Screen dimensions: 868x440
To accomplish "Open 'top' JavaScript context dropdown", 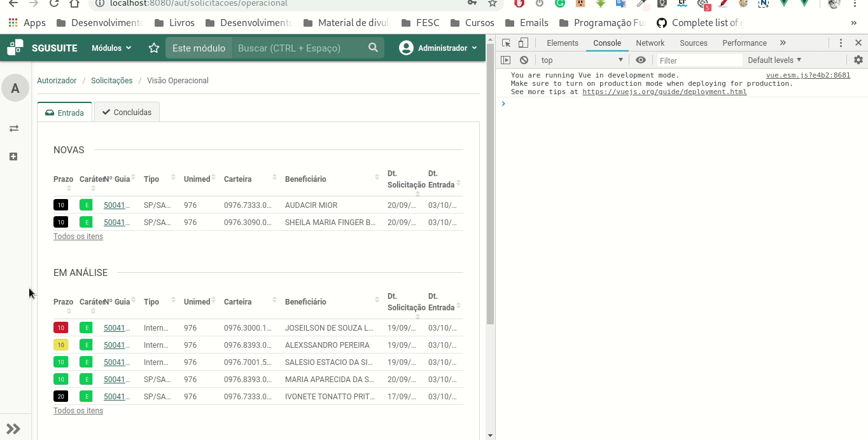I will [582, 60].
